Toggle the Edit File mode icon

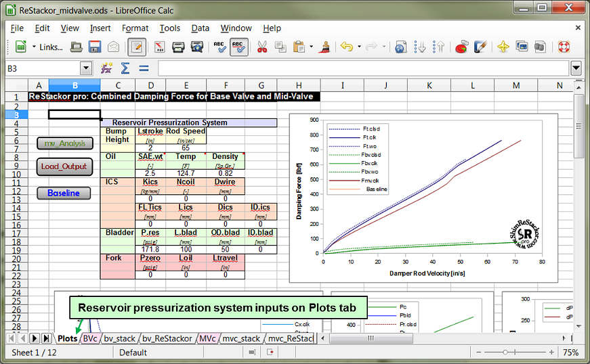pyautogui.click(x=137, y=47)
